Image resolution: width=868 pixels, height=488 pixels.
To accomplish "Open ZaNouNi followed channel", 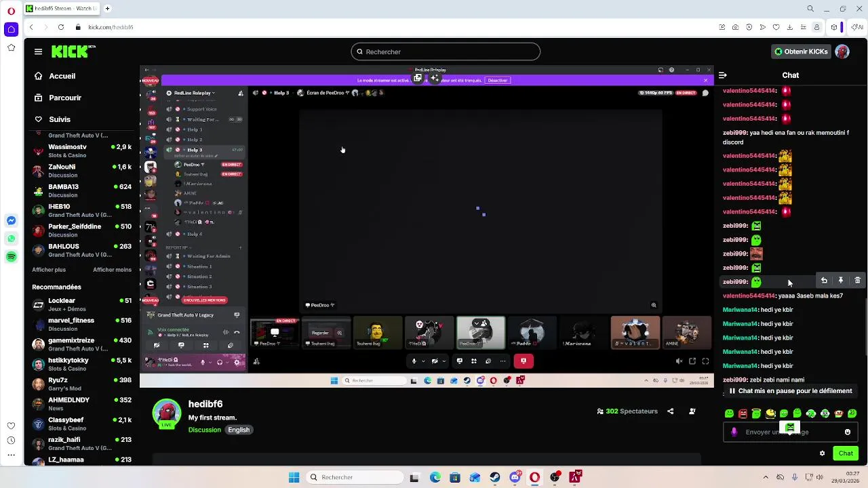I will click(x=81, y=170).
